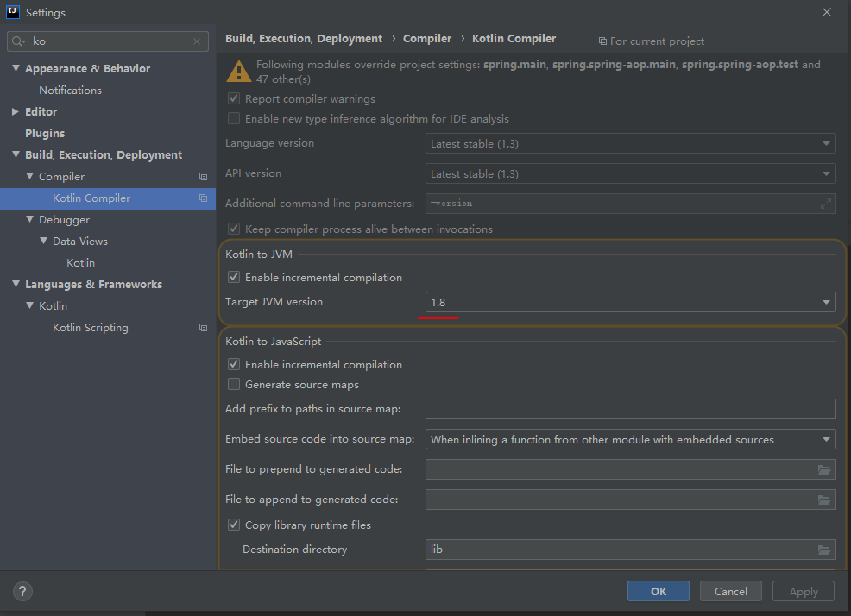Toggle incremental compilation under Kotlin to JavaScript
Image resolution: width=851 pixels, height=616 pixels.
pos(234,364)
